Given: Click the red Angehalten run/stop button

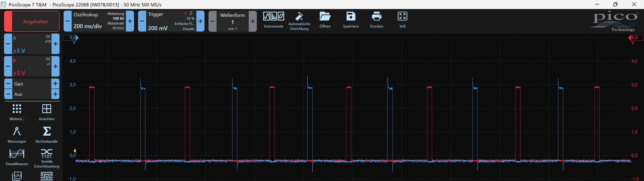Looking at the screenshot, I should (32, 21).
